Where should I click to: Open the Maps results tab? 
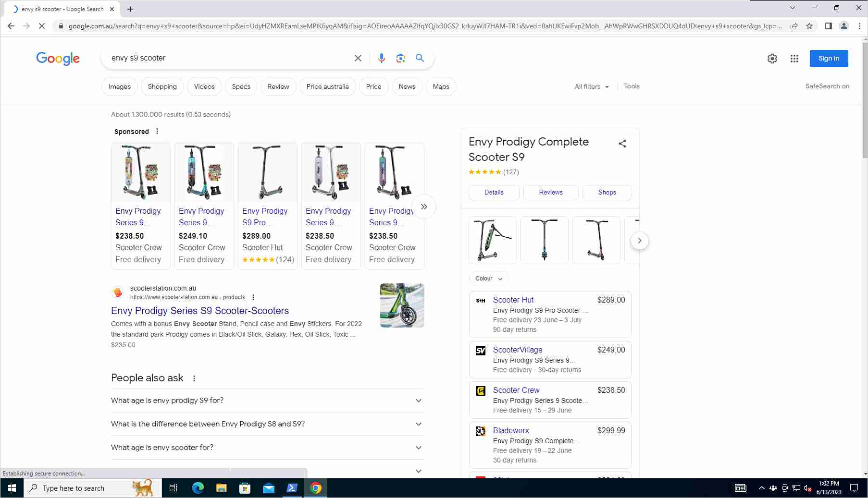[441, 86]
